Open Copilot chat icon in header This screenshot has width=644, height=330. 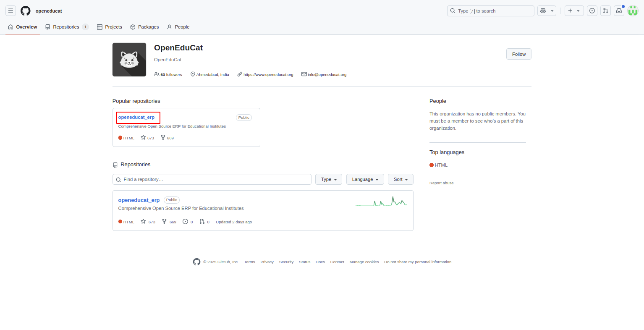[x=543, y=11]
